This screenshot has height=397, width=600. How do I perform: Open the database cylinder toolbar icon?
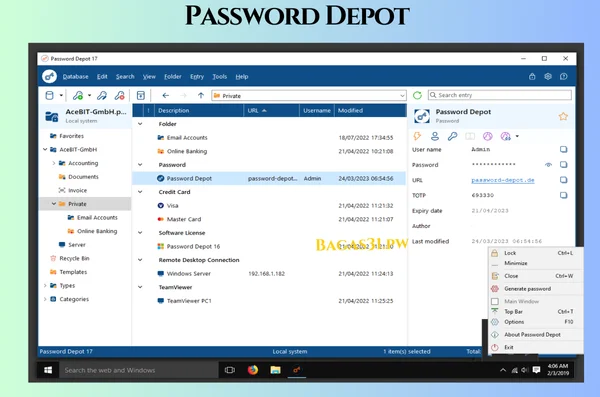pos(49,95)
